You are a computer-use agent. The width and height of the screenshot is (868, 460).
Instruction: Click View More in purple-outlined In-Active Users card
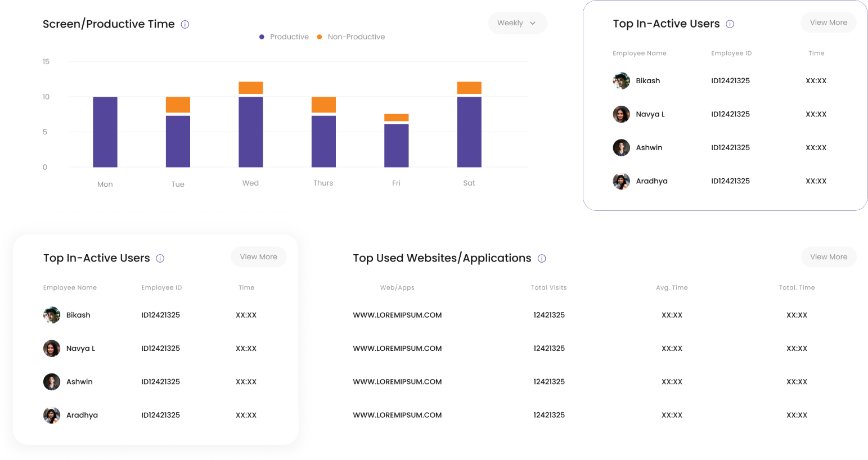coord(829,22)
